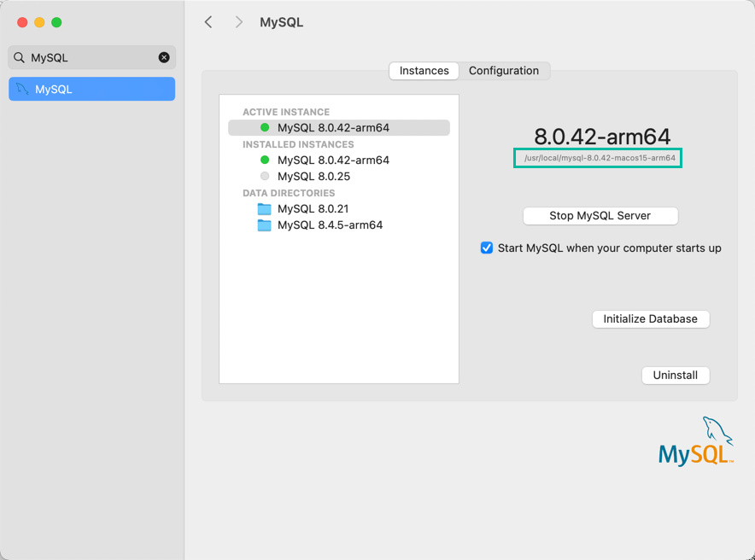Click the MySQL dolphin icon in sidebar
Image resolution: width=755 pixels, height=560 pixels.
click(x=22, y=89)
